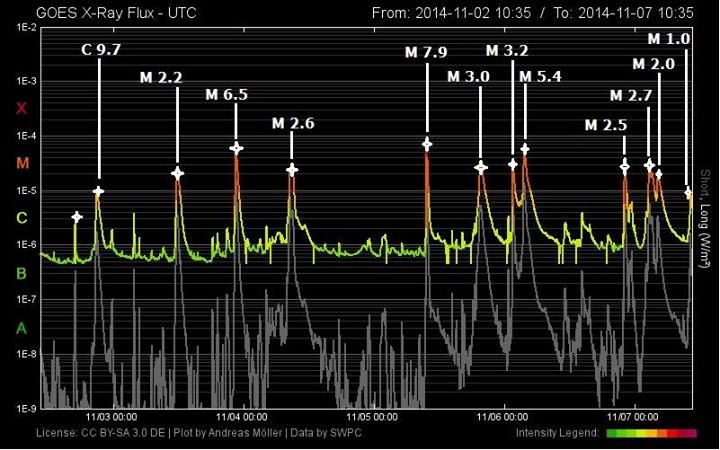
Task: Select the peak marker under the M 3.0 label
Action: click(481, 168)
